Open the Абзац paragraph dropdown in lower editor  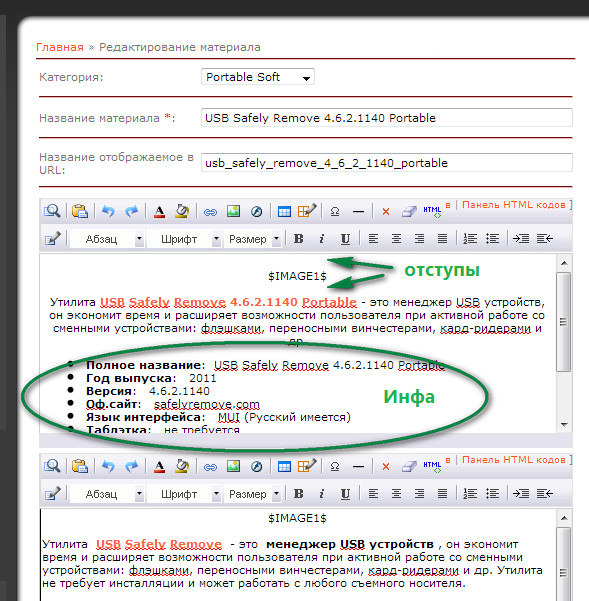[x=107, y=494]
